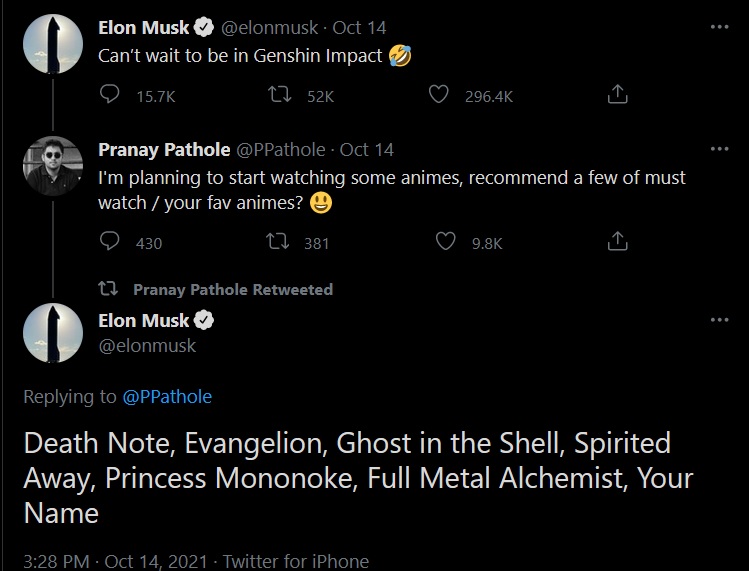Open the "Pranay Pathole Retweeted" label

232,289
